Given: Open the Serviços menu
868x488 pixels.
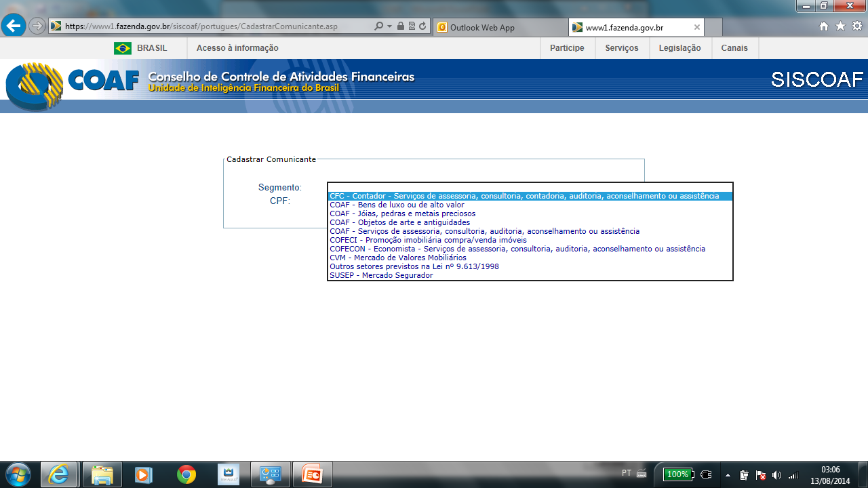Looking at the screenshot, I should 622,48.
